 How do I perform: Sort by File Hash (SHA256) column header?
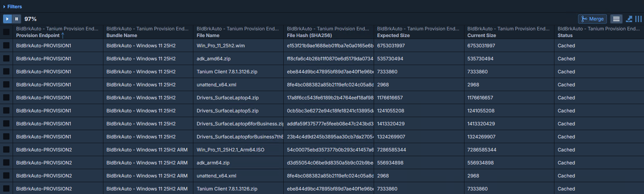(x=309, y=35)
